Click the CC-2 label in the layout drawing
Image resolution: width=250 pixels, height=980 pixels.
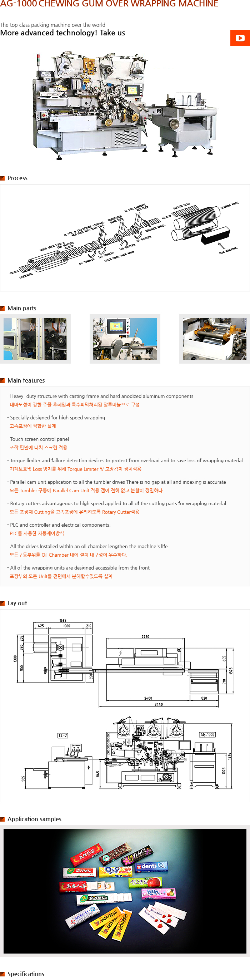point(63,735)
